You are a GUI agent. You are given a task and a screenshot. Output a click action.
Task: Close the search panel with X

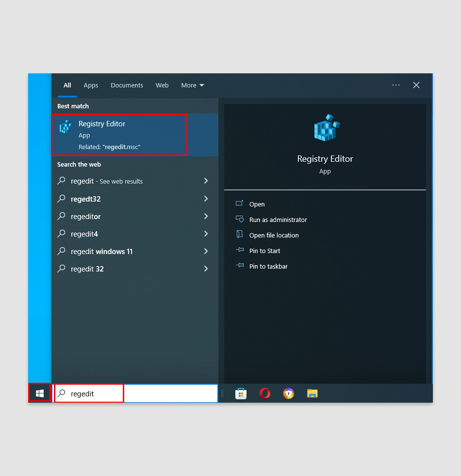(416, 85)
